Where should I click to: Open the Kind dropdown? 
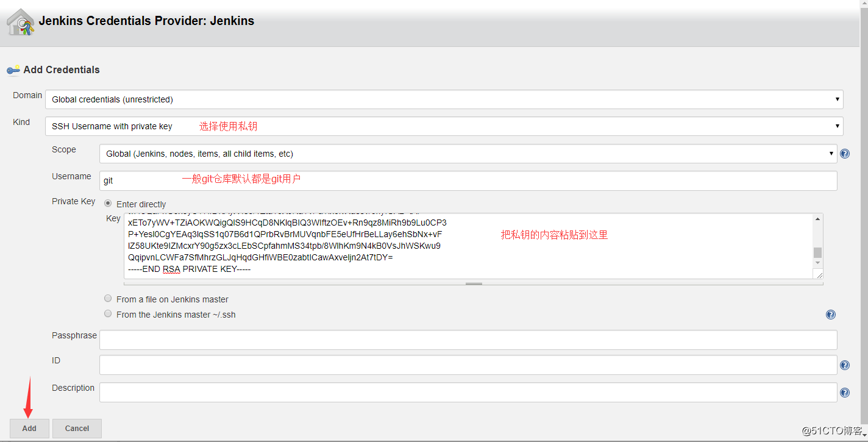(444, 126)
